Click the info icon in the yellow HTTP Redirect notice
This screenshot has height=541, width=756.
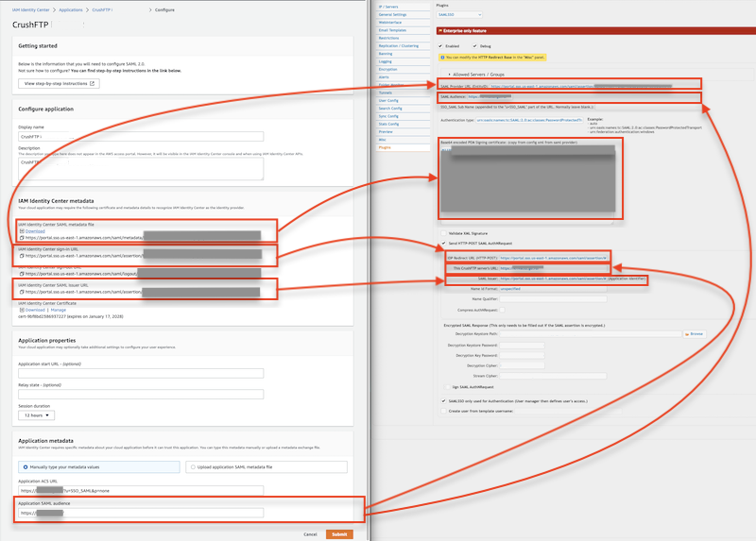coord(442,58)
